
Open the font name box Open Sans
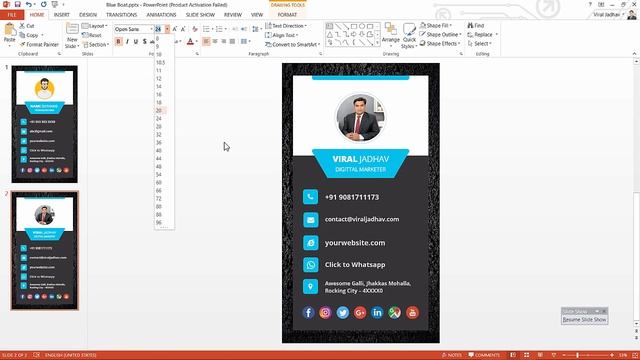coord(133,29)
